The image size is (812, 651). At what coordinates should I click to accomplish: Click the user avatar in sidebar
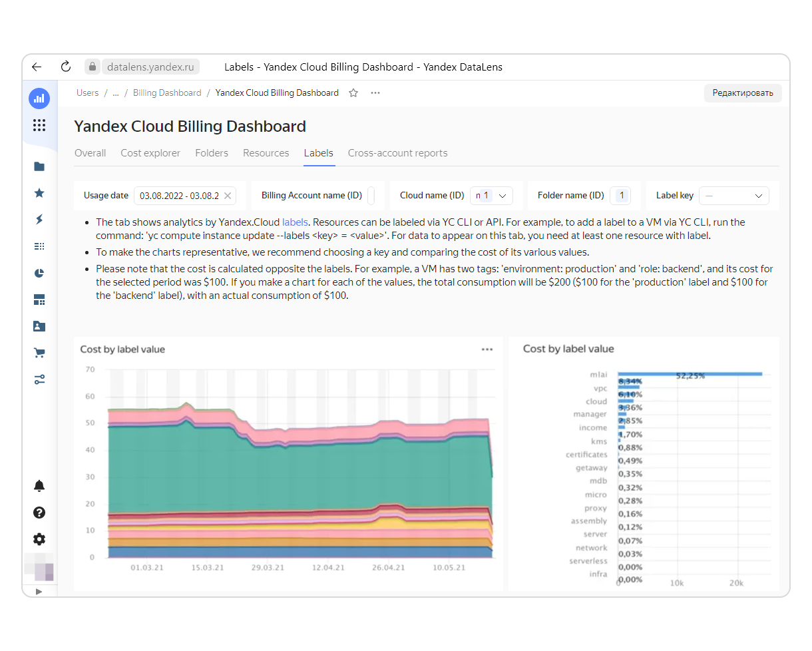point(39,568)
